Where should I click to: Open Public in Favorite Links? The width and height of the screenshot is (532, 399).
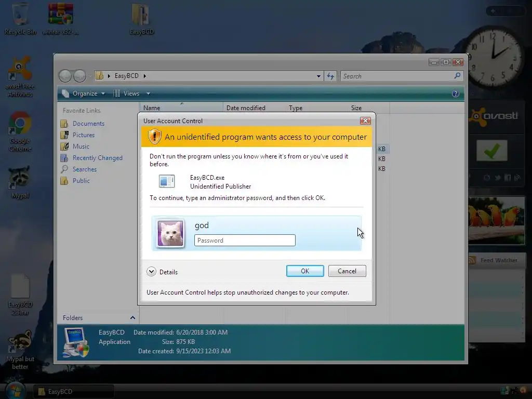[81, 180]
